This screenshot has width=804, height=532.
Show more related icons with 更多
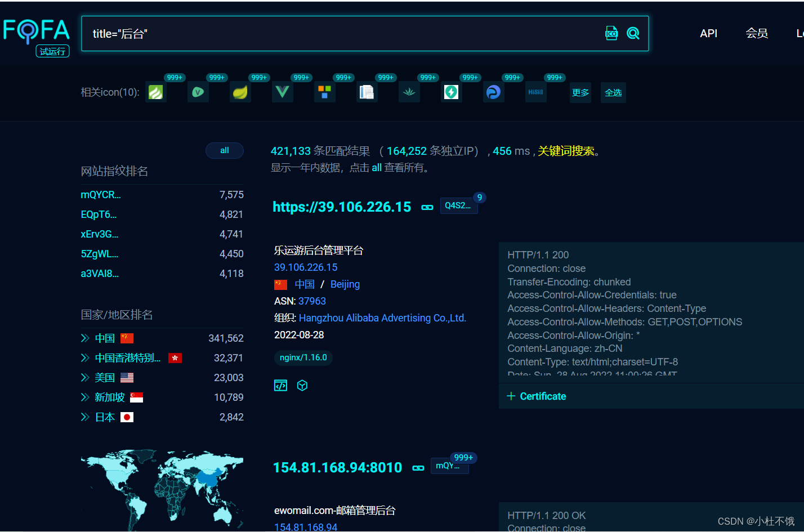coord(580,92)
